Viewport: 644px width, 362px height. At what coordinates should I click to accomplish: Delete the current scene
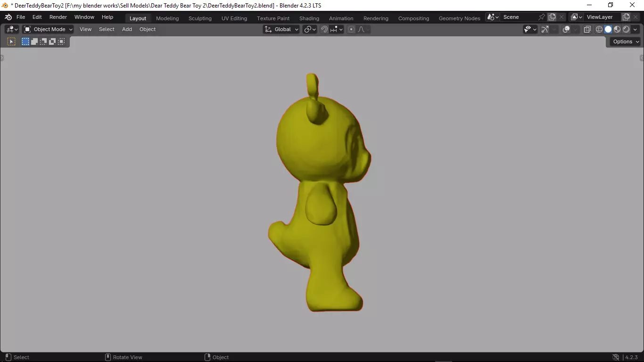(x=561, y=17)
